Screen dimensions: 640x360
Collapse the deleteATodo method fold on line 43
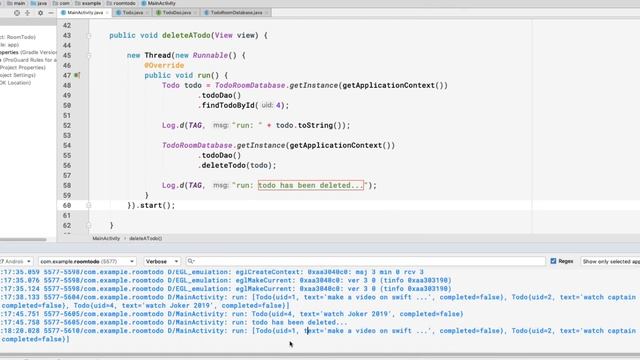(x=89, y=36)
